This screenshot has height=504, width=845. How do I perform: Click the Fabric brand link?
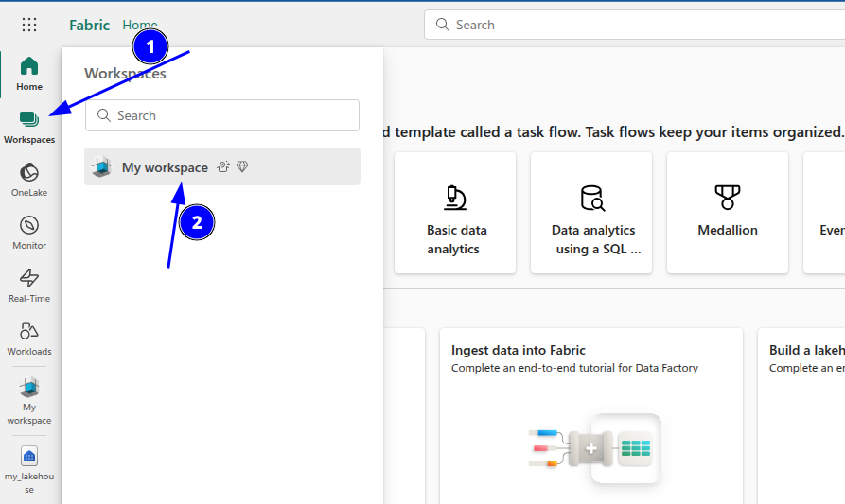click(x=90, y=25)
